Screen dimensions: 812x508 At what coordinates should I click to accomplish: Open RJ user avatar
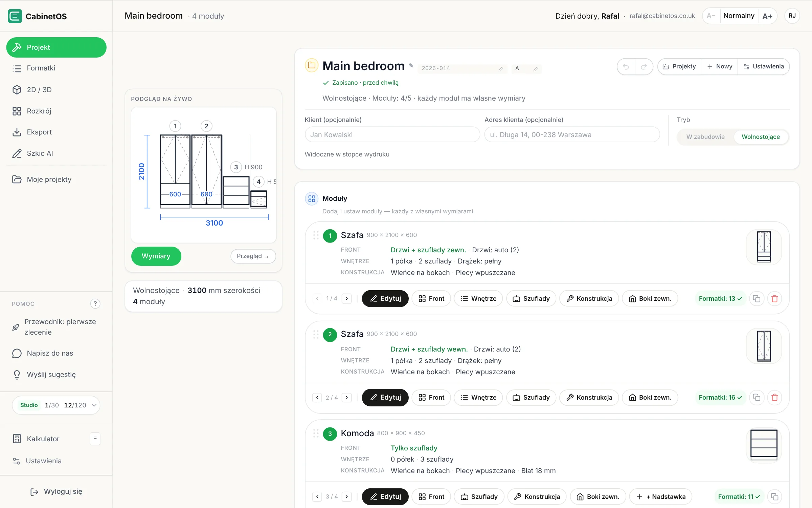[792, 16]
